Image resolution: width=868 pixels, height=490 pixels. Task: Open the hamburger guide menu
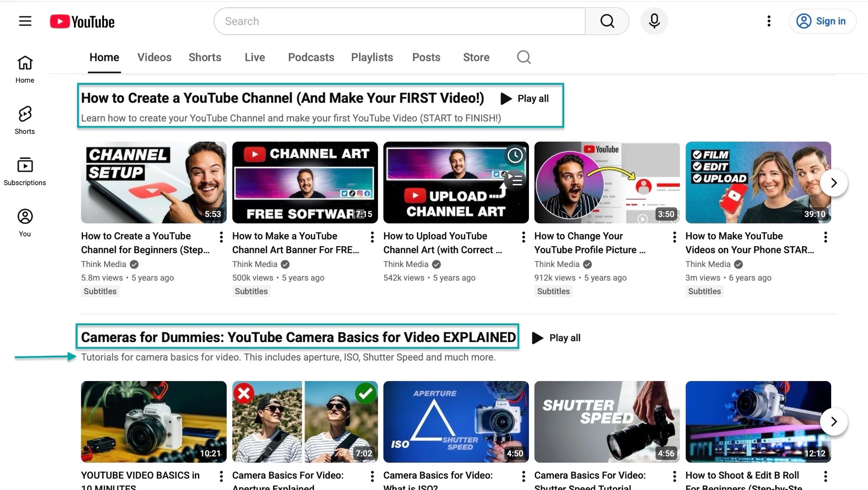point(25,21)
